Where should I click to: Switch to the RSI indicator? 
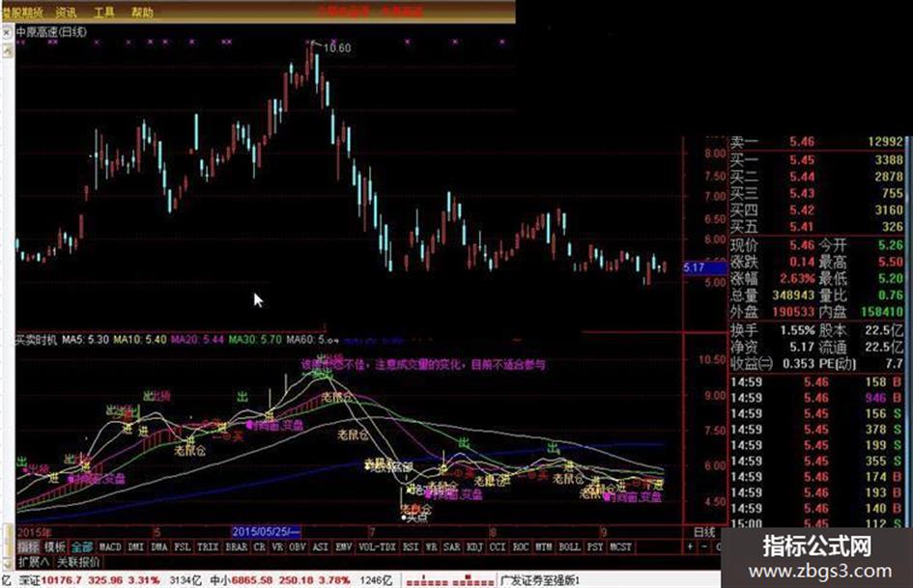pos(411,547)
